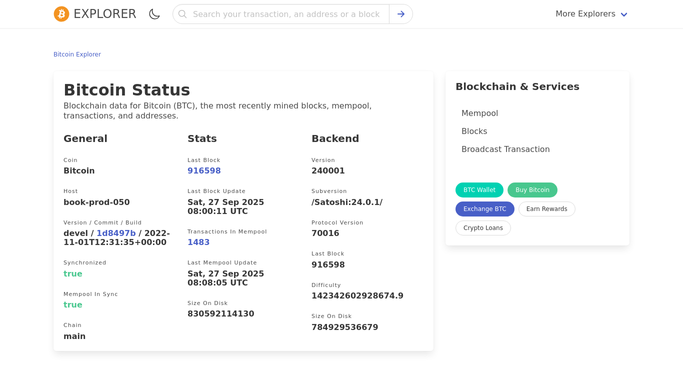This screenshot has width=683, height=384.
Task: View the 1483 mempool transactions link
Action: pos(198,242)
